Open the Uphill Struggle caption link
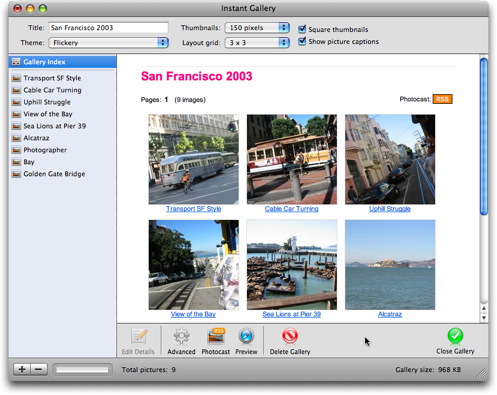Image resolution: width=497 pixels, height=395 pixels. (x=390, y=209)
